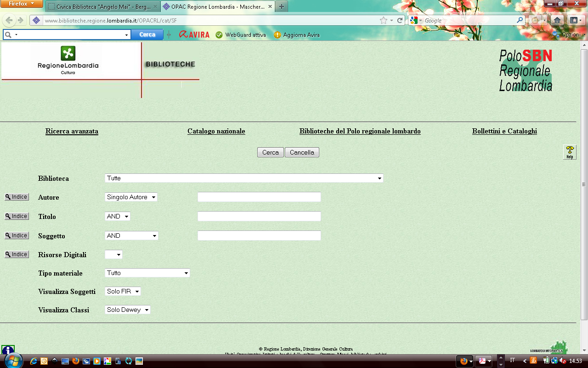The width and height of the screenshot is (588, 368).
Task: Open the Google search engine selector
Action: point(415,20)
